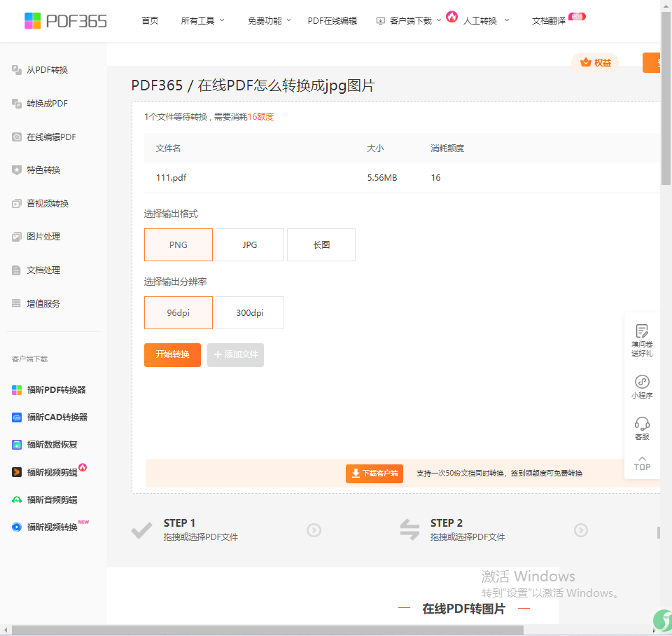Open 文档翻译 in top navigation
Viewport: 672px width, 636px height.
[549, 20]
